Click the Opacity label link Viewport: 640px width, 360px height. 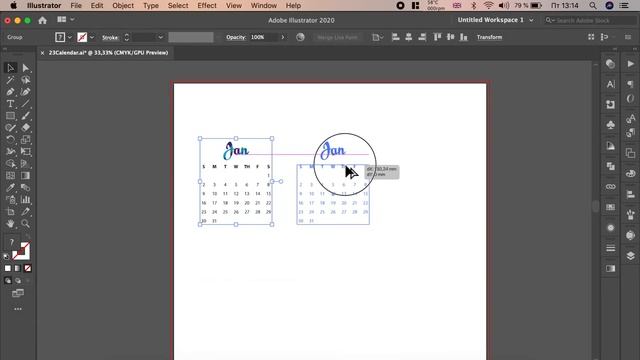236,37
